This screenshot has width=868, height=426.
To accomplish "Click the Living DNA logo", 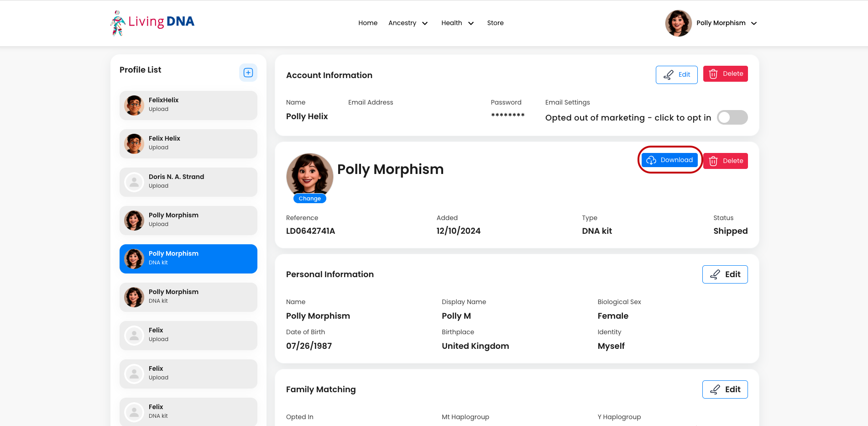I will click(x=152, y=23).
